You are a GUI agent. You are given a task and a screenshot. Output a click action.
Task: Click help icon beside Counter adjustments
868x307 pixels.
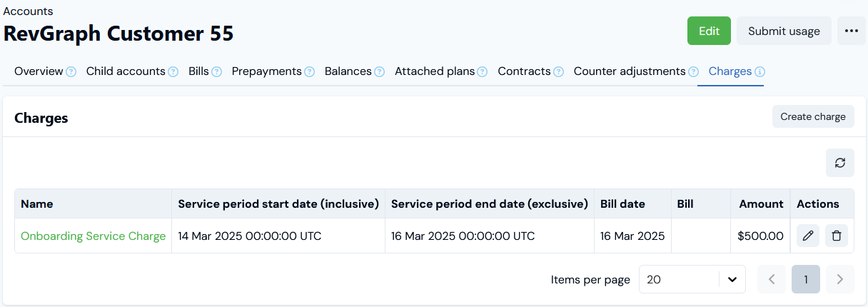[693, 72]
